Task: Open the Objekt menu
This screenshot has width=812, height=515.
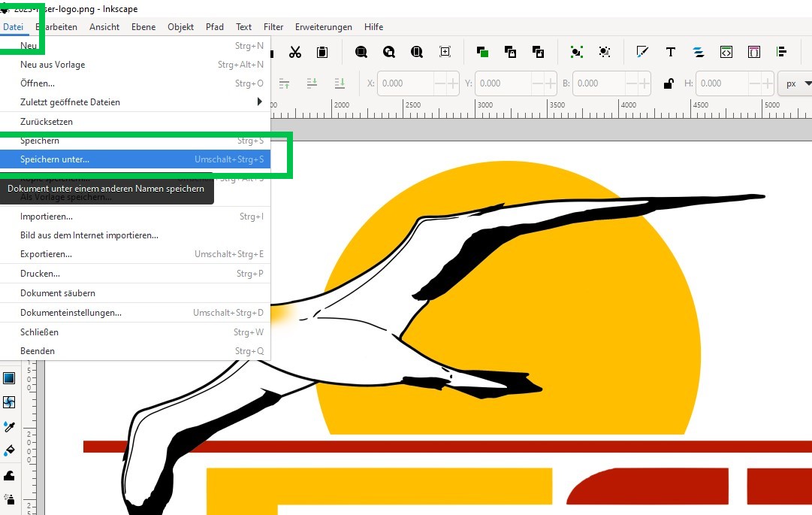Action: pyautogui.click(x=181, y=27)
